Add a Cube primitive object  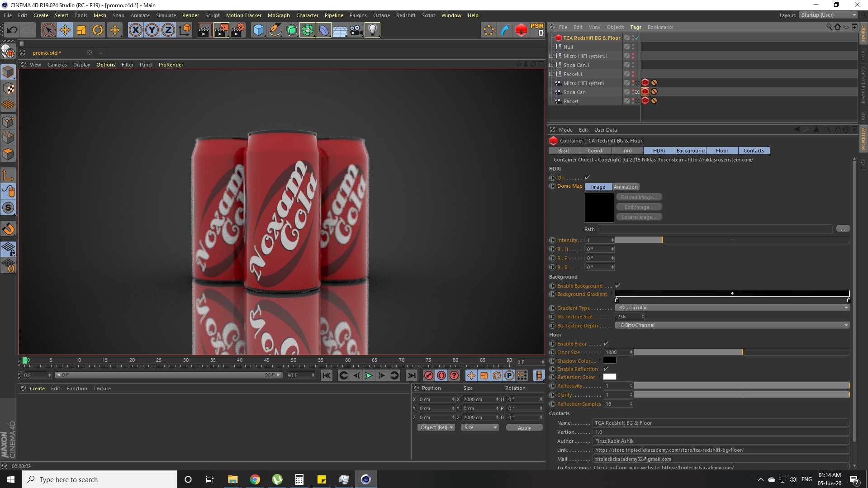click(258, 30)
